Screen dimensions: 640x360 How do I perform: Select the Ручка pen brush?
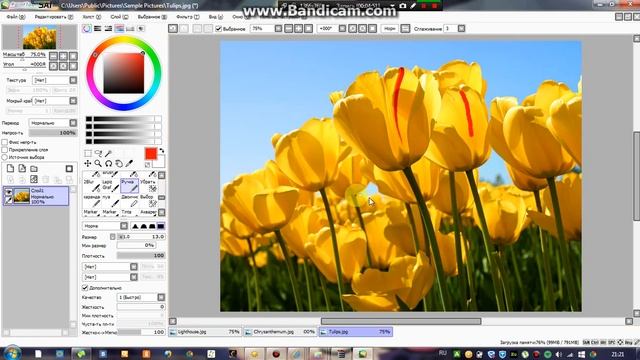129,186
